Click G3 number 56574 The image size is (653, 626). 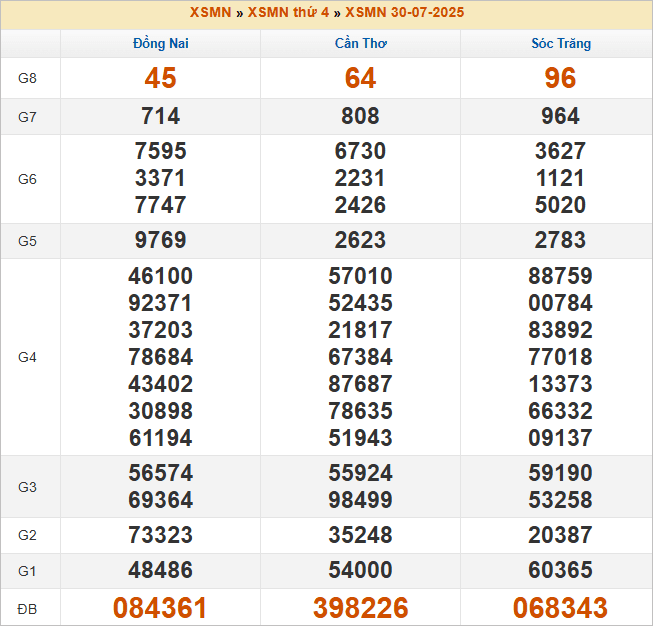tap(161, 473)
